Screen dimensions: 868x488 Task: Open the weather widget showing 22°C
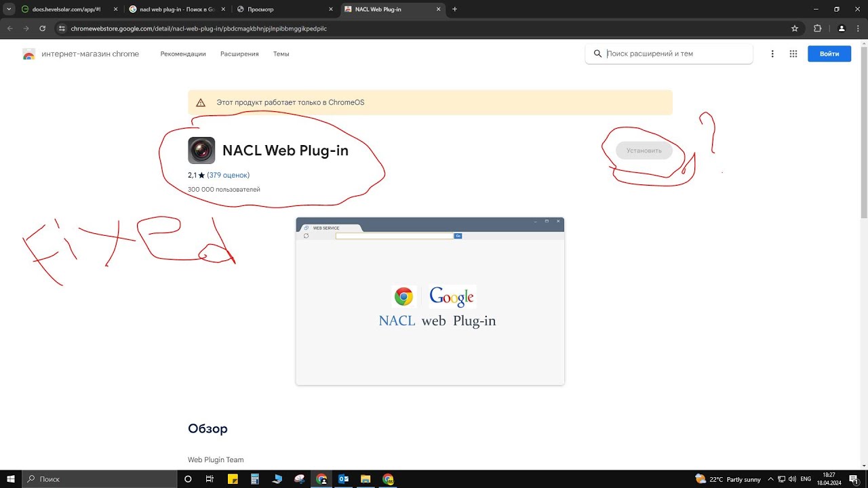(x=728, y=479)
